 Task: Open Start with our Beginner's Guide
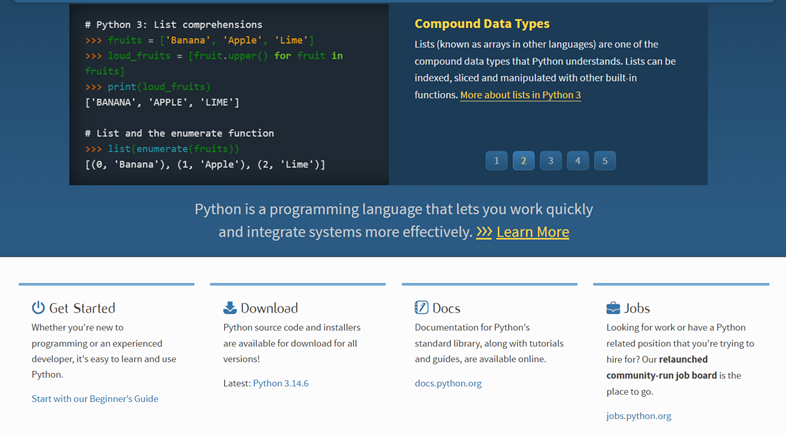[x=95, y=398]
